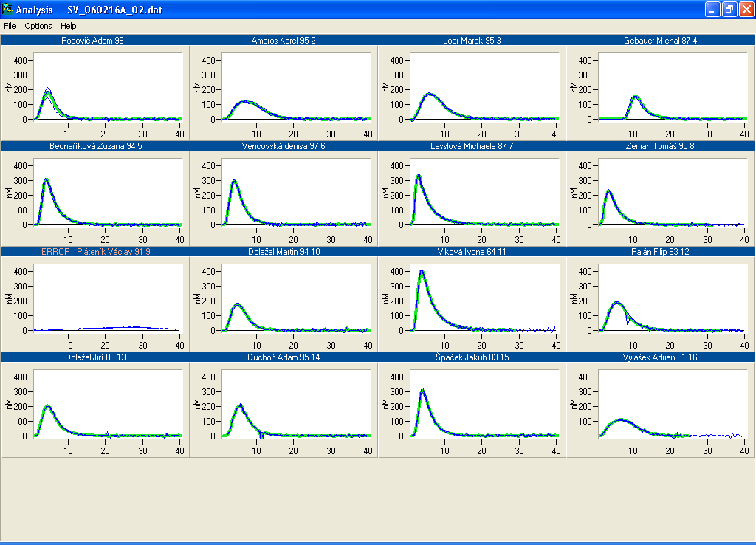756x545 pixels.
Task: Open the Lodr Marek curve chart
Action: (x=484, y=86)
